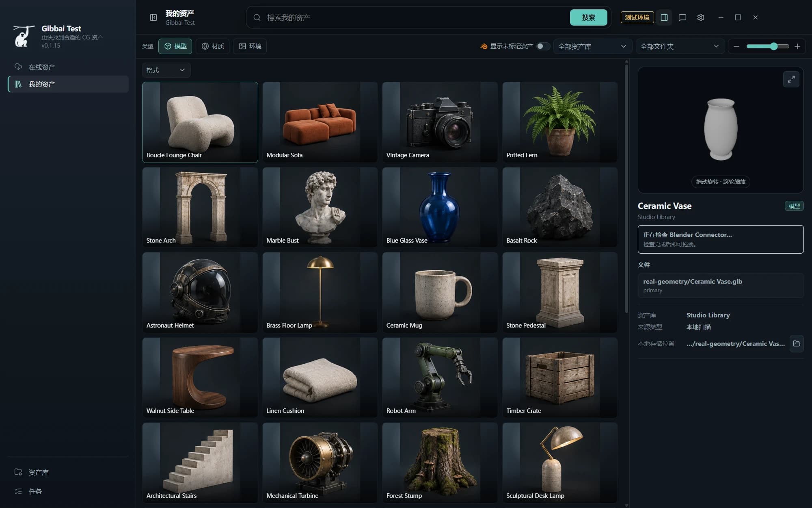The width and height of the screenshot is (812, 508).
Task: Open the local storage folder icon
Action: pos(797,343)
